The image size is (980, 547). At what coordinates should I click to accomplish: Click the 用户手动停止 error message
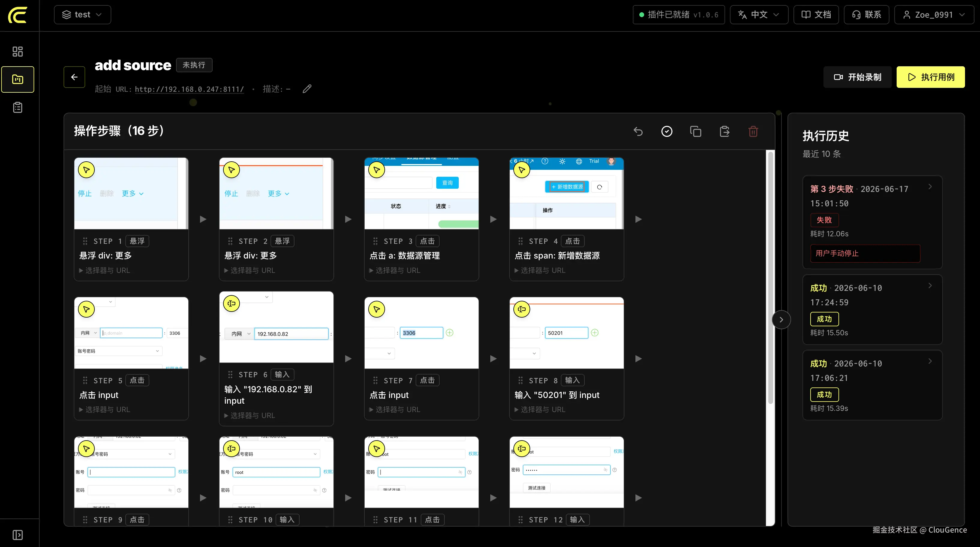pyautogui.click(x=865, y=253)
